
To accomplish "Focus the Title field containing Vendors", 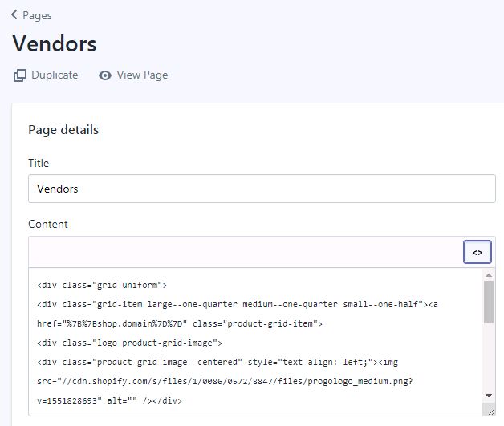I will tap(261, 189).
